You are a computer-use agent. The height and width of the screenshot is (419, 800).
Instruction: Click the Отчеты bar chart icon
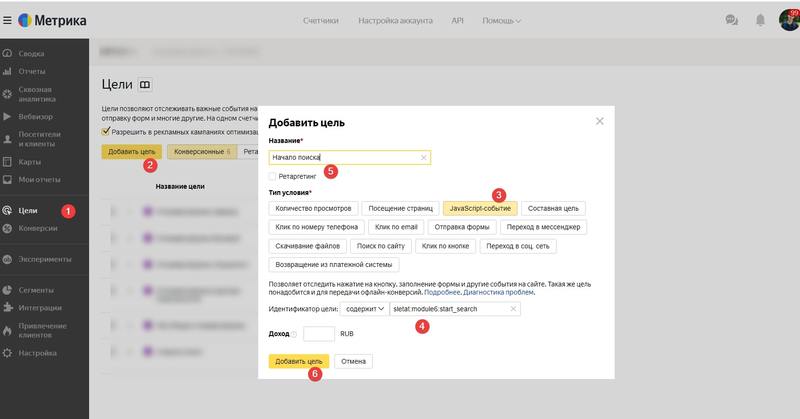point(7,71)
